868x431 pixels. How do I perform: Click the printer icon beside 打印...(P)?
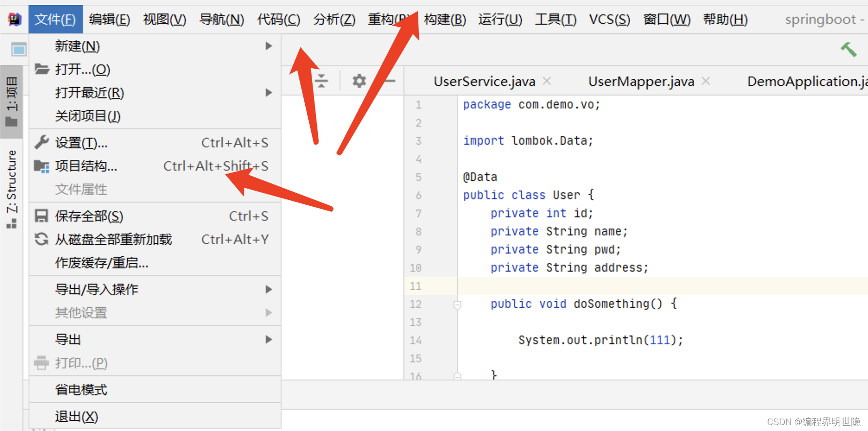pyautogui.click(x=42, y=363)
